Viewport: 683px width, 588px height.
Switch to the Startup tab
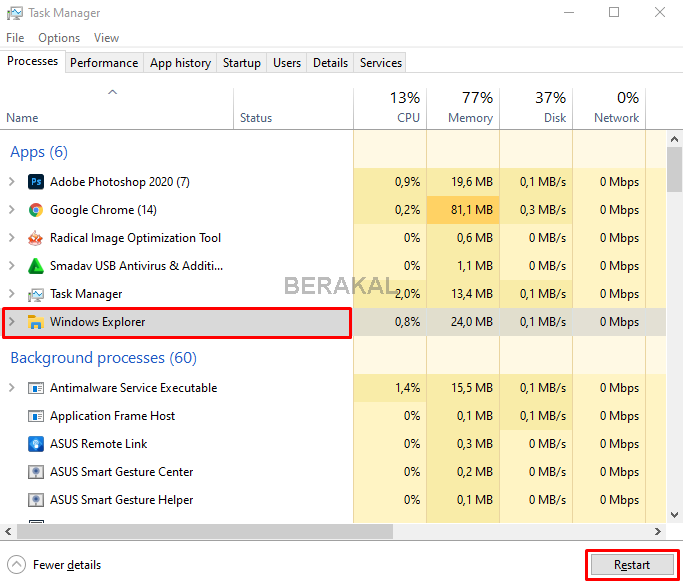point(242,63)
